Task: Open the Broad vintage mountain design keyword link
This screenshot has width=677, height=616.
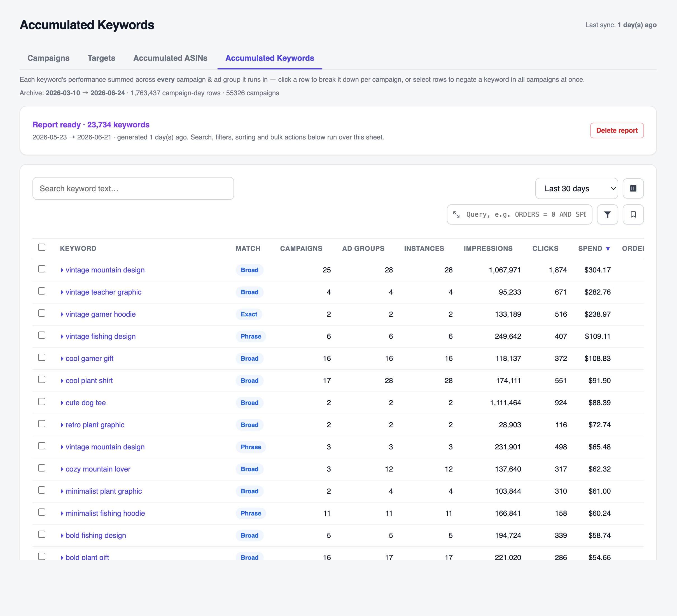Action: [105, 270]
